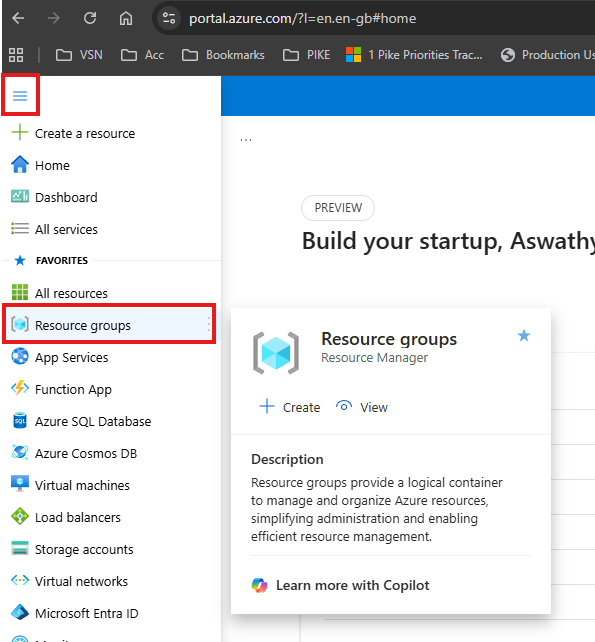Click the large Resource groups cube icon
Screen dimensions: 595x642
tap(276, 353)
